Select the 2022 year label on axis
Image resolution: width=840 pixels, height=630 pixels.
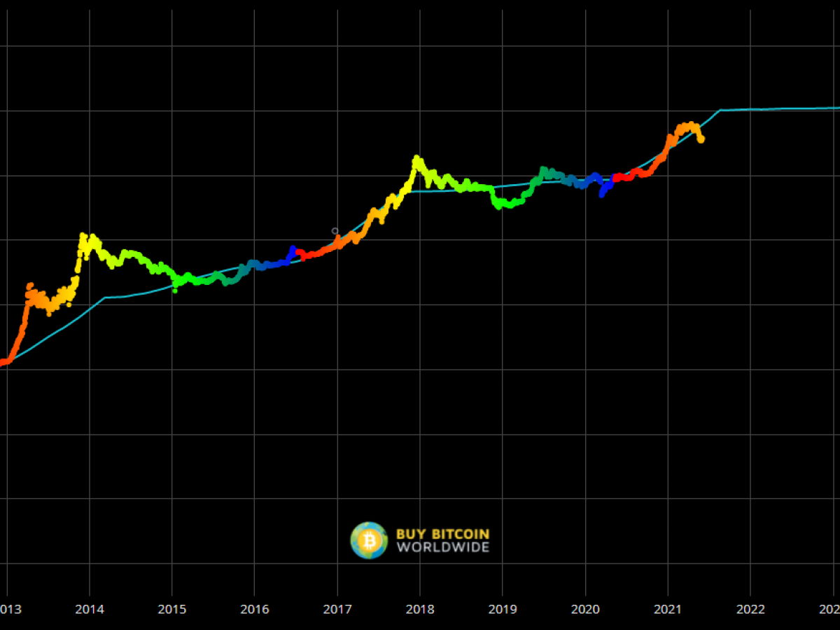click(750, 609)
